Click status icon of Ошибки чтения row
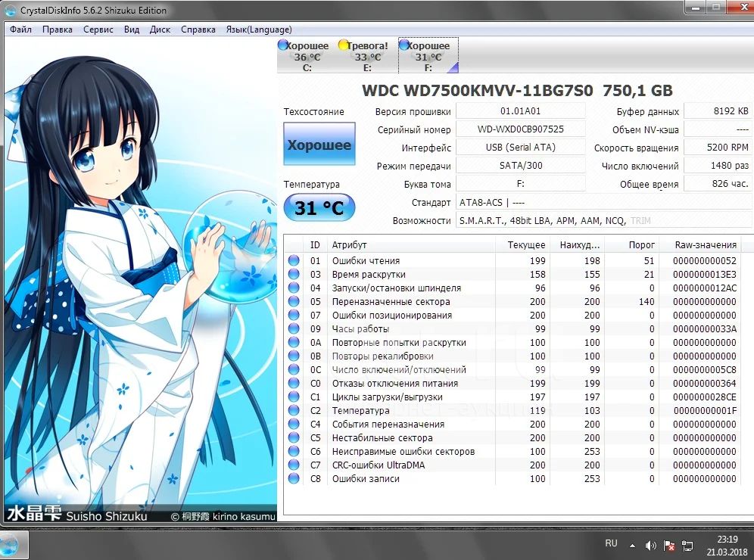Screen dimensions: 754x560 (294, 260)
